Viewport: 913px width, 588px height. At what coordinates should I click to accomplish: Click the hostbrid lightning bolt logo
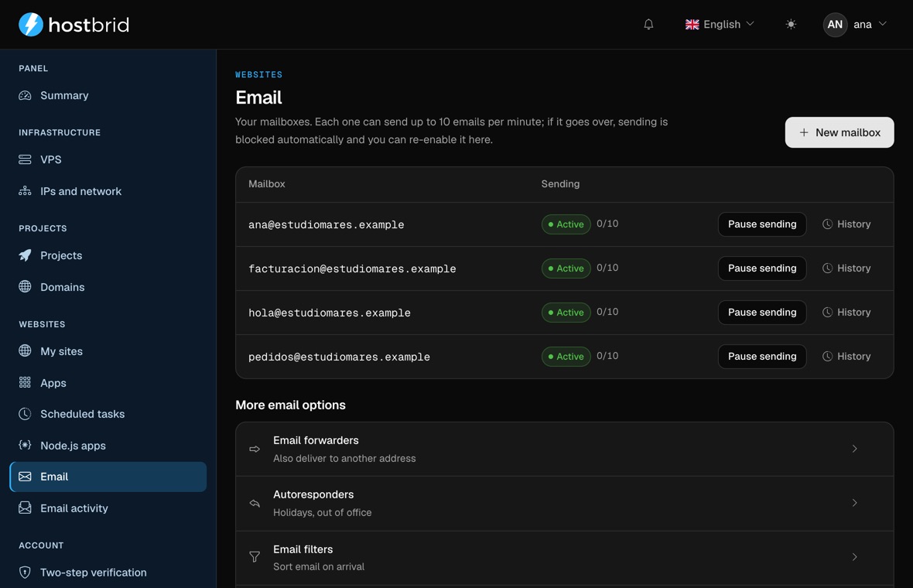coord(31,25)
